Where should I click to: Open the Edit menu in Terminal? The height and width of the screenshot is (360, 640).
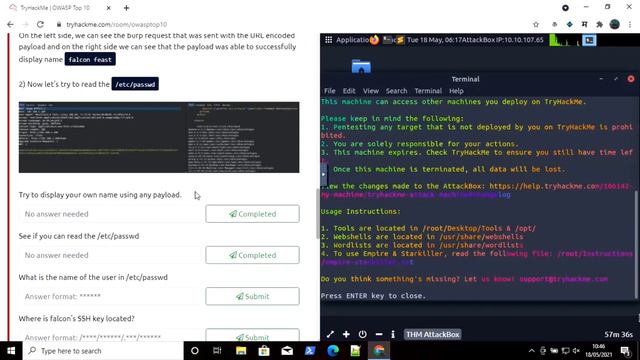pyautogui.click(x=349, y=91)
